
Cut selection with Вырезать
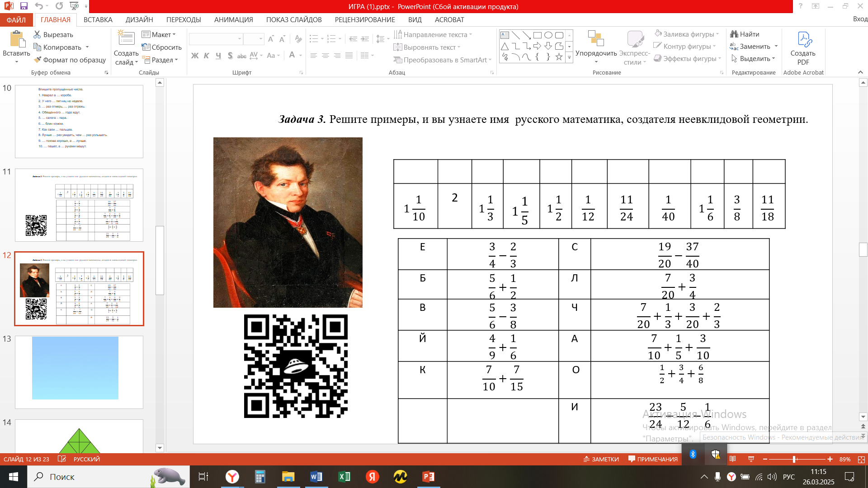[x=53, y=35]
